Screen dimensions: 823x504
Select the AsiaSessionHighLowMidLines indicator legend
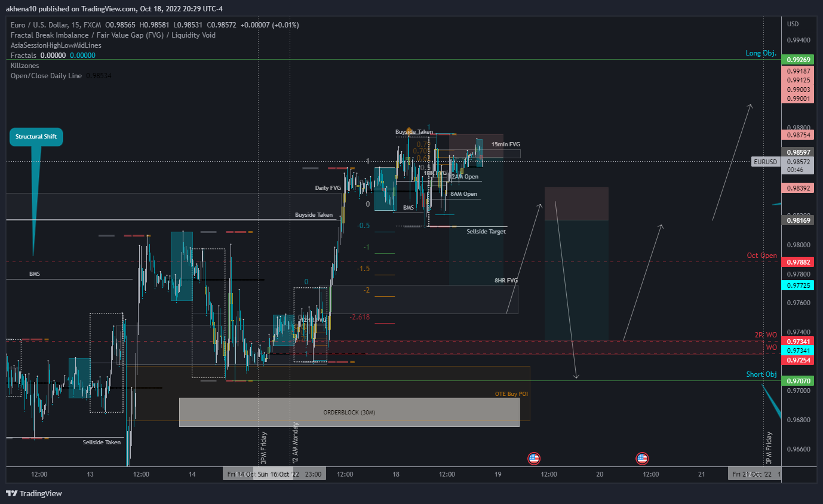point(56,45)
